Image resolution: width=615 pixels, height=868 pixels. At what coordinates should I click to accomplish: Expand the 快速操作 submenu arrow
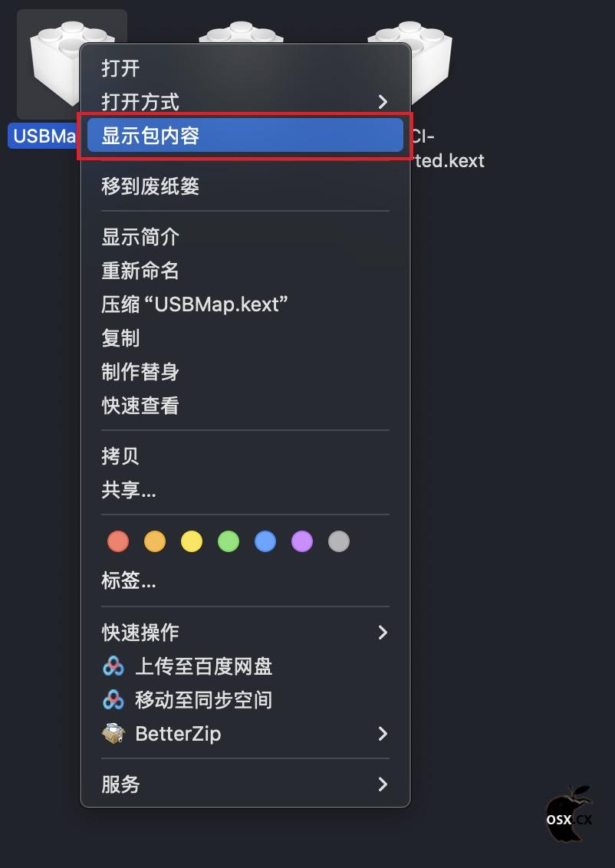click(x=383, y=632)
